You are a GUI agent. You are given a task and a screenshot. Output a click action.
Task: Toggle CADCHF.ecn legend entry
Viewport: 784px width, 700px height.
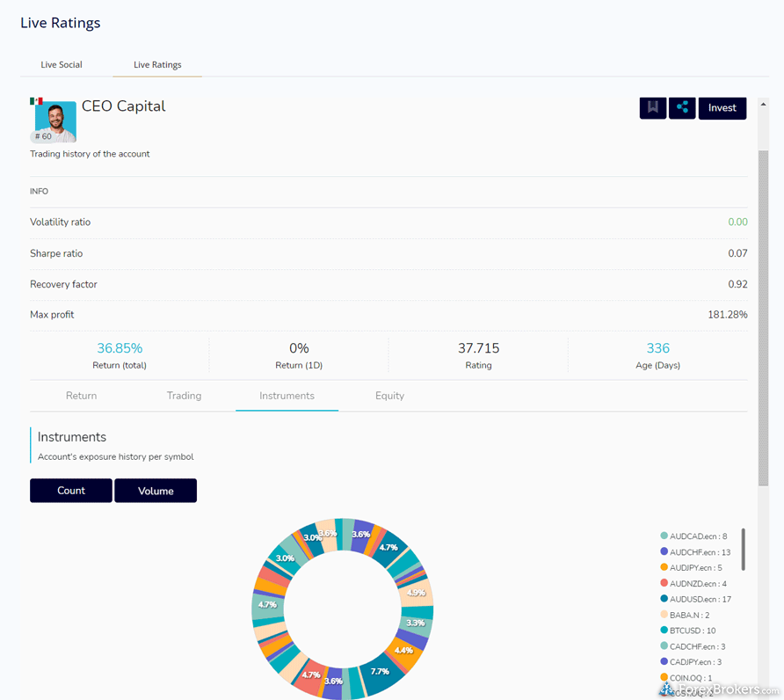(x=693, y=646)
